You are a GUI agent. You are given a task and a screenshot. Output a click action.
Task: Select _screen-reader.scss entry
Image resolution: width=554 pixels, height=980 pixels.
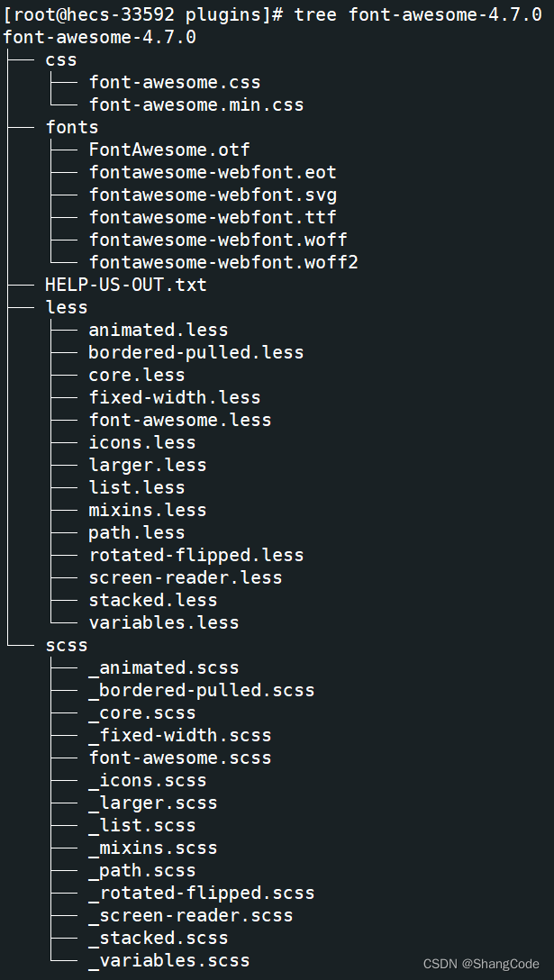[x=190, y=915]
